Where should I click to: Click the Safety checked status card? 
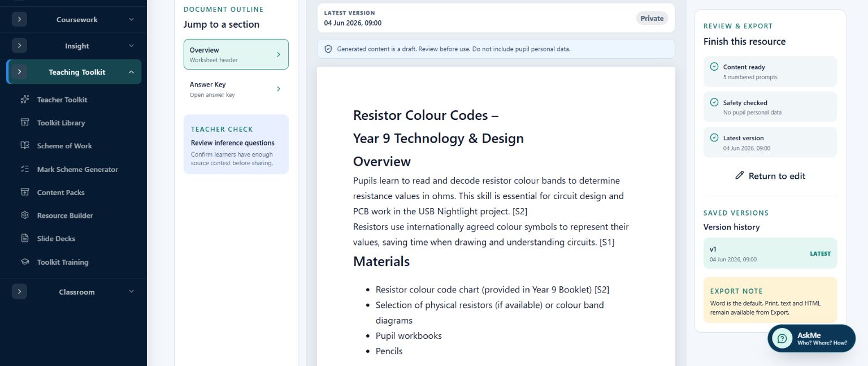770,107
